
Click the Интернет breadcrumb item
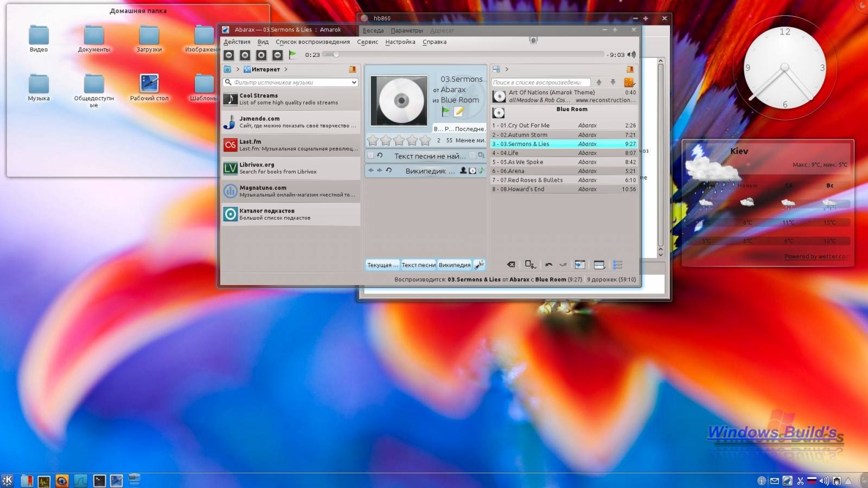(x=262, y=69)
